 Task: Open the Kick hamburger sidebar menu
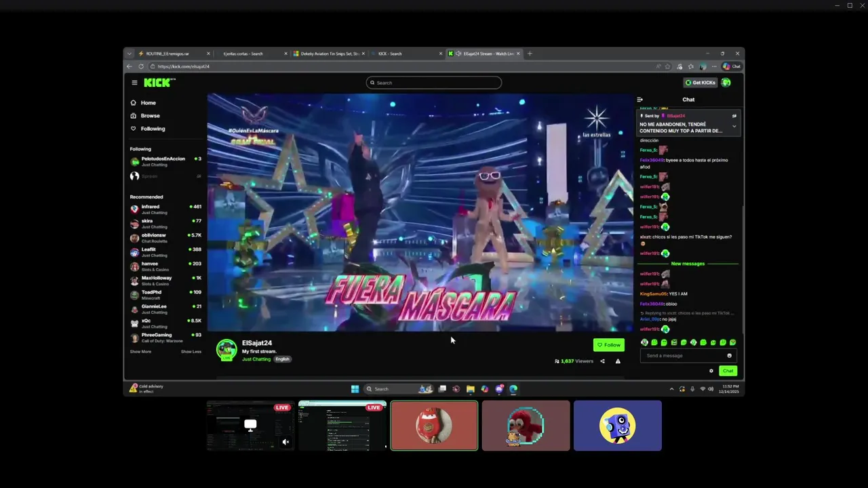coord(134,83)
